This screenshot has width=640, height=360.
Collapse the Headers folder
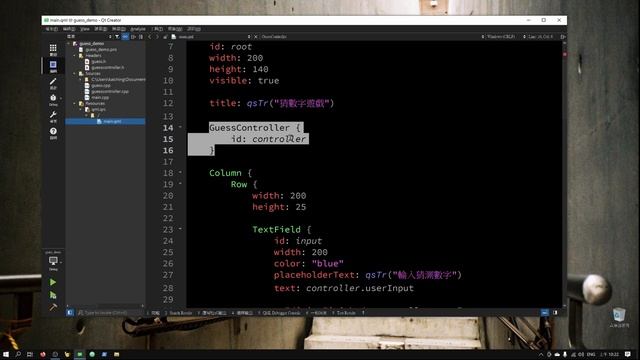pos(75,56)
